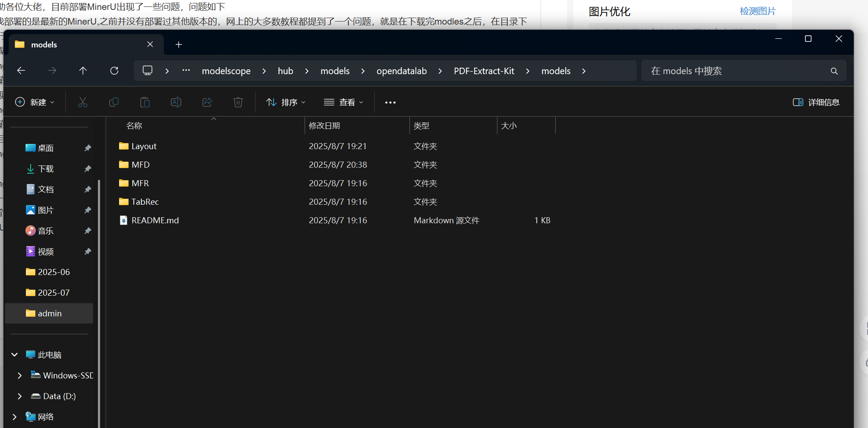Navigate to PDF-Extract-Kit in breadcrumb
The image size is (868, 428).
[x=484, y=71]
